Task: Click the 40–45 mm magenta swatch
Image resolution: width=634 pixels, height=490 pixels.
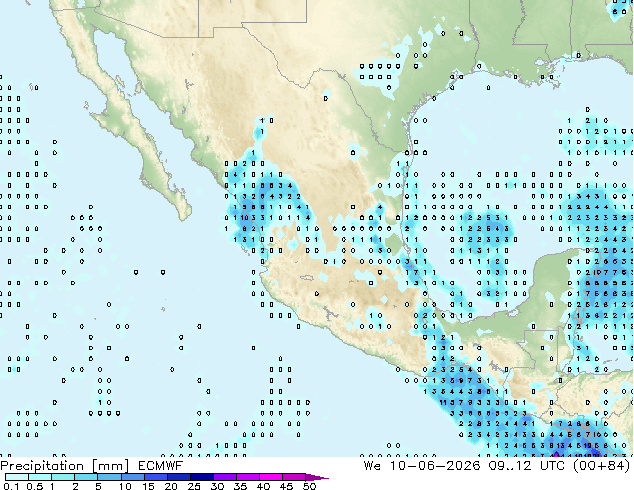Action: [271, 477]
